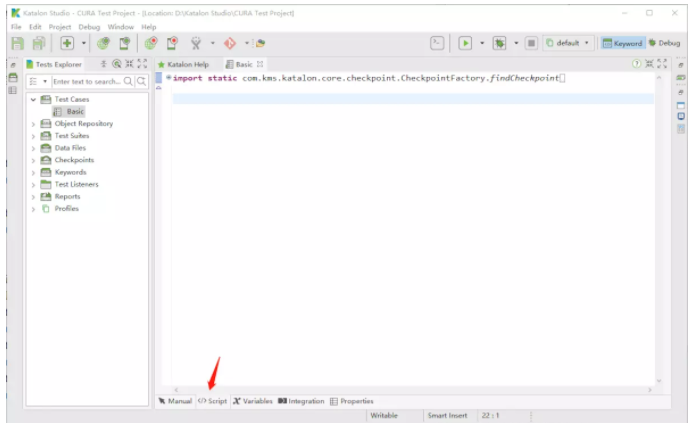The image size is (697, 431).
Task: Click the Collapse All icon in Tests Explorer
Action: (x=104, y=64)
